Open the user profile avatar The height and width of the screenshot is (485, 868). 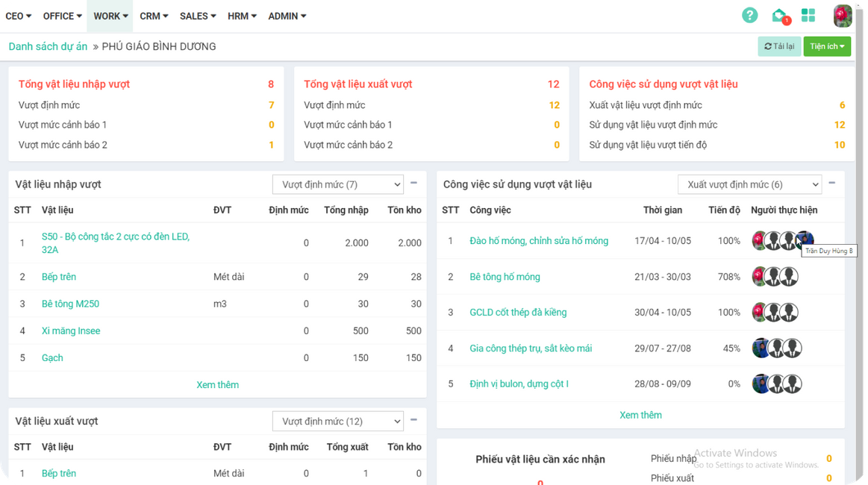pyautogui.click(x=843, y=16)
